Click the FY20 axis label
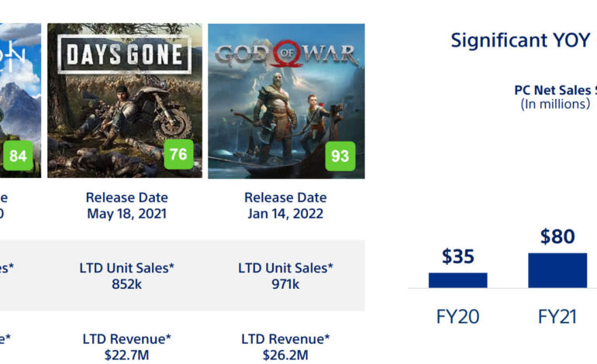The width and height of the screenshot is (597, 364). pyautogui.click(x=457, y=316)
